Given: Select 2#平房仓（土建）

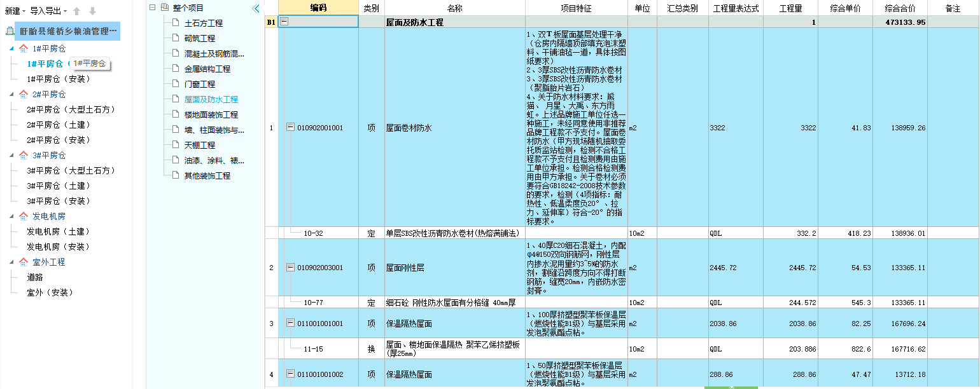Looking at the screenshot, I should pyautogui.click(x=59, y=125).
